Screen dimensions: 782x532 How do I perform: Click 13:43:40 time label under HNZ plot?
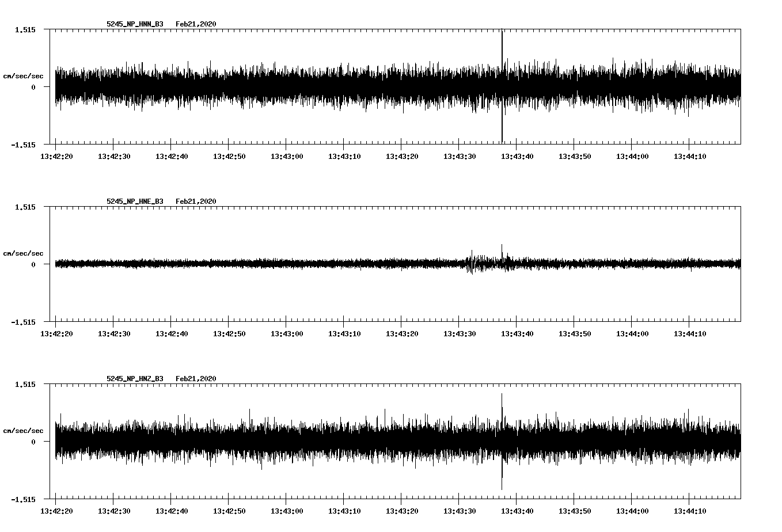517,511
